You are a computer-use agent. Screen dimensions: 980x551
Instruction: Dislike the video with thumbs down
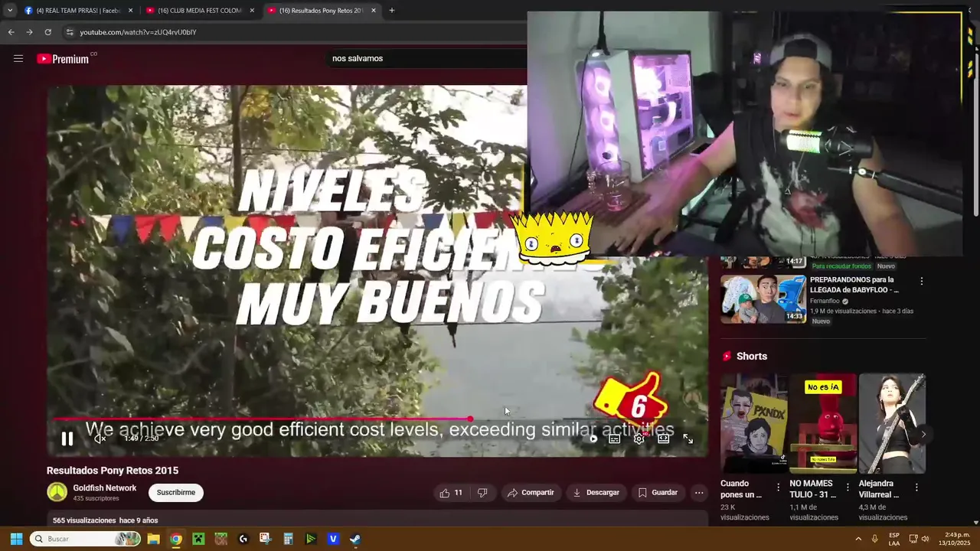click(482, 493)
